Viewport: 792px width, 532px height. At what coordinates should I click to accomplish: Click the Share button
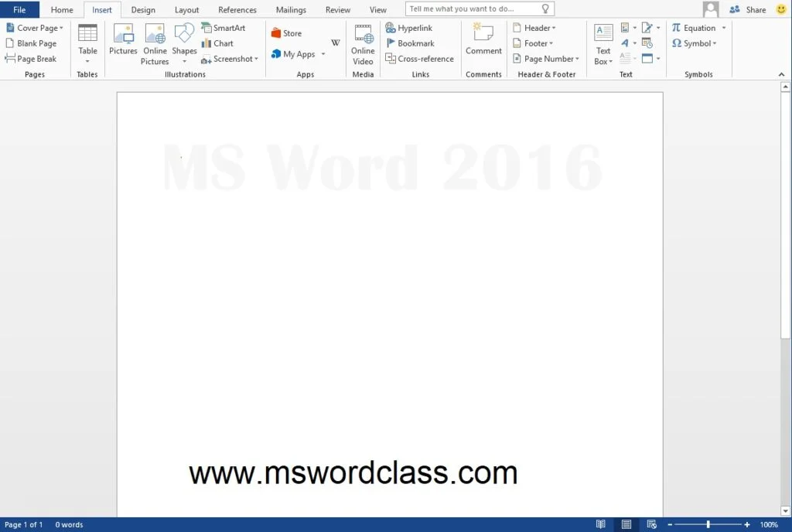pyautogui.click(x=748, y=9)
